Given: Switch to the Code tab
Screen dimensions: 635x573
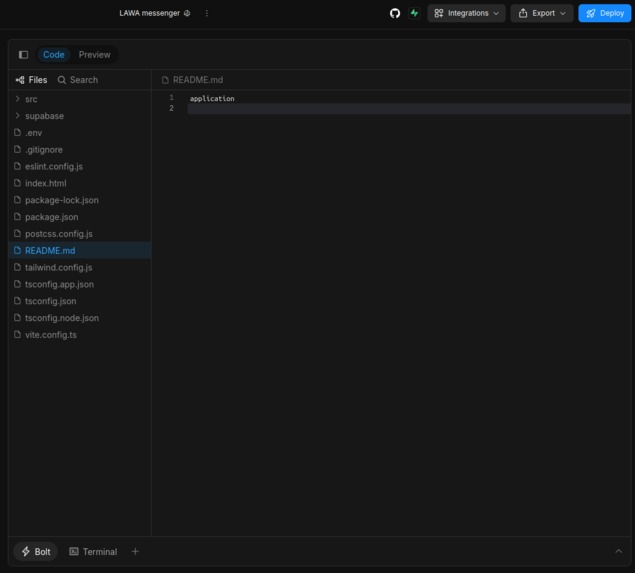Looking at the screenshot, I should [x=53, y=55].
